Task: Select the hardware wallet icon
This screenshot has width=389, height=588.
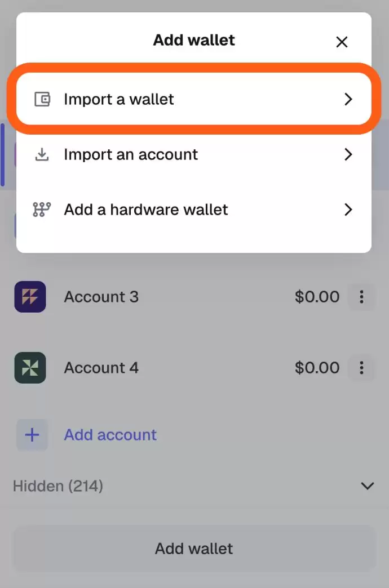Action: pyautogui.click(x=42, y=210)
